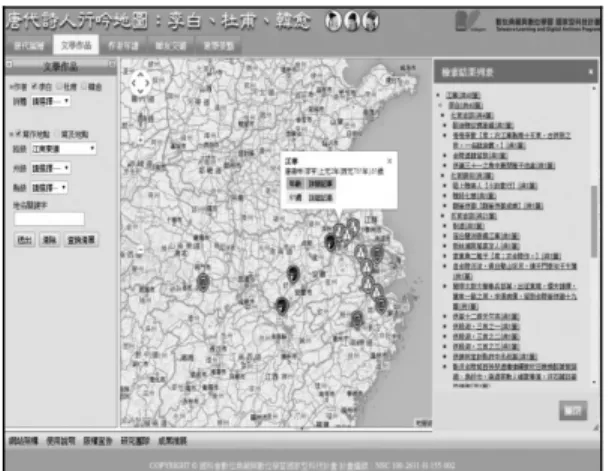Click the dark portrait marker beside the 安徽 label

click(x=293, y=274)
